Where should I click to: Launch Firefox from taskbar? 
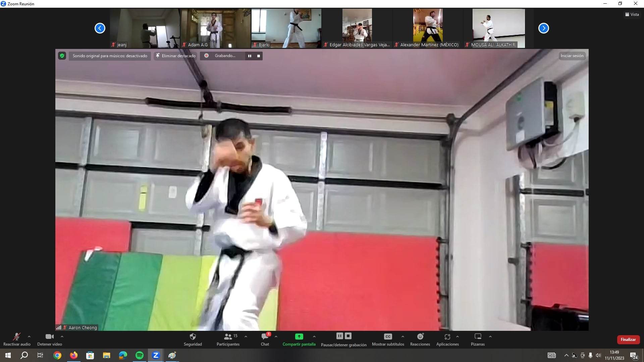pos(73,355)
